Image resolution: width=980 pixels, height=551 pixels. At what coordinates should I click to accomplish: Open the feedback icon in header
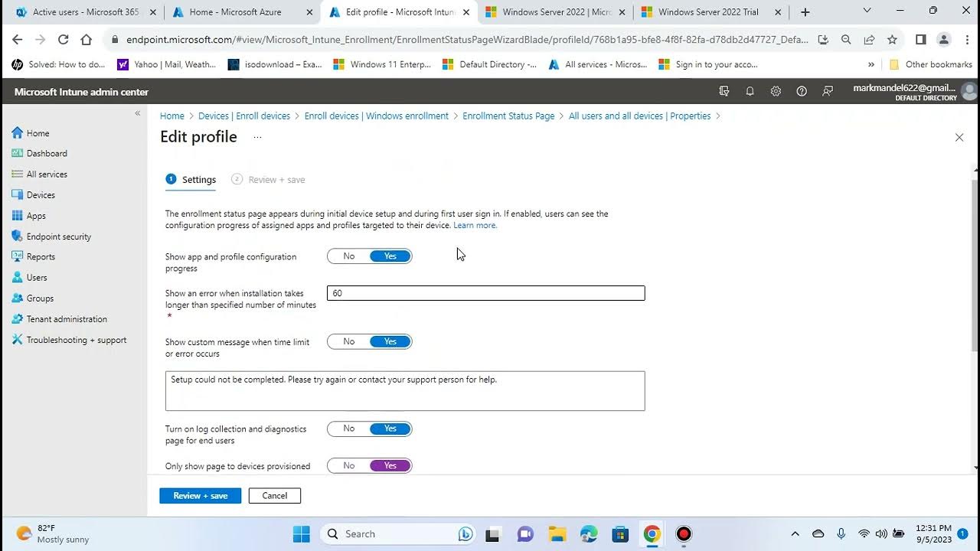pyautogui.click(x=828, y=91)
